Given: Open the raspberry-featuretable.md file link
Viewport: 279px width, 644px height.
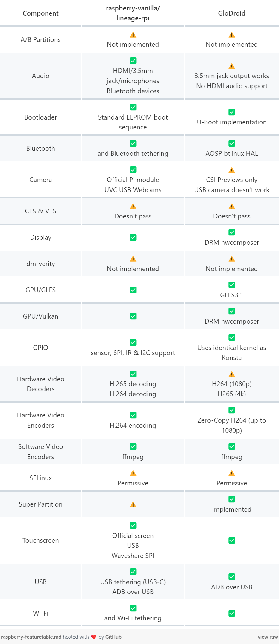Looking at the screenshot, I should 31,637.
